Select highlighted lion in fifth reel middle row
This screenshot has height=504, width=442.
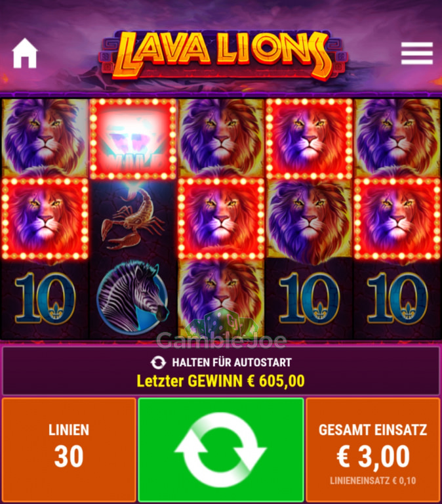pos(397,219)
